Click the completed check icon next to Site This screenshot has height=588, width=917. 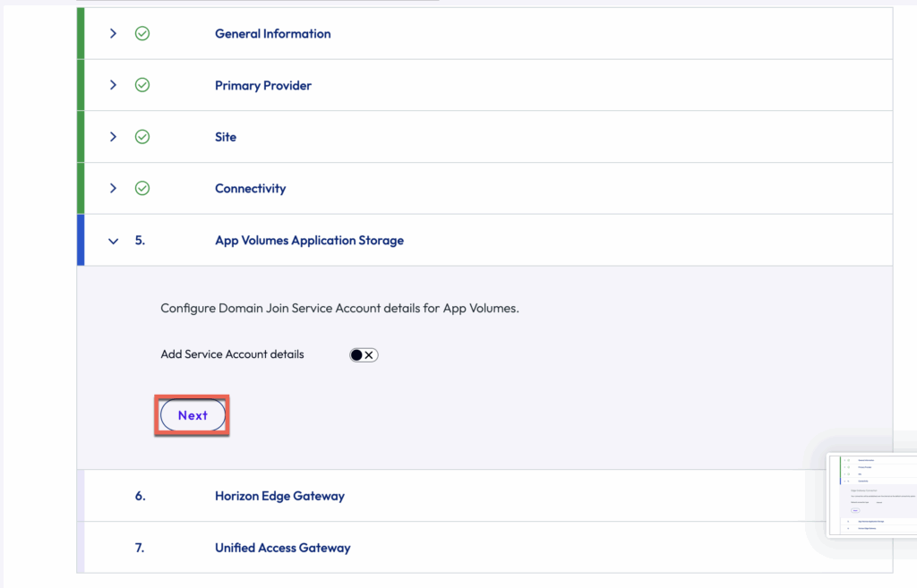[x=141, y=137]
